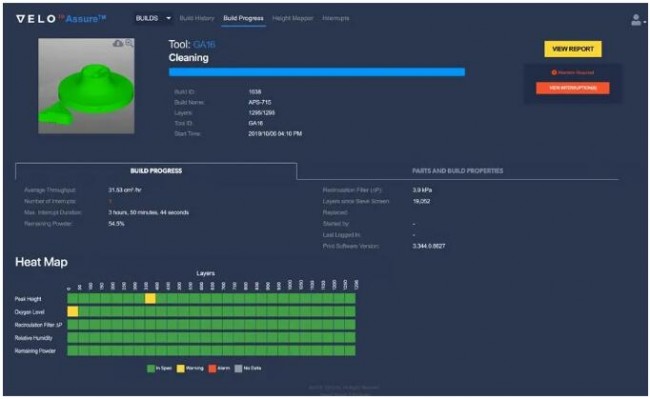Go to the Interrupts tab
650x399 pixels.
335,18
